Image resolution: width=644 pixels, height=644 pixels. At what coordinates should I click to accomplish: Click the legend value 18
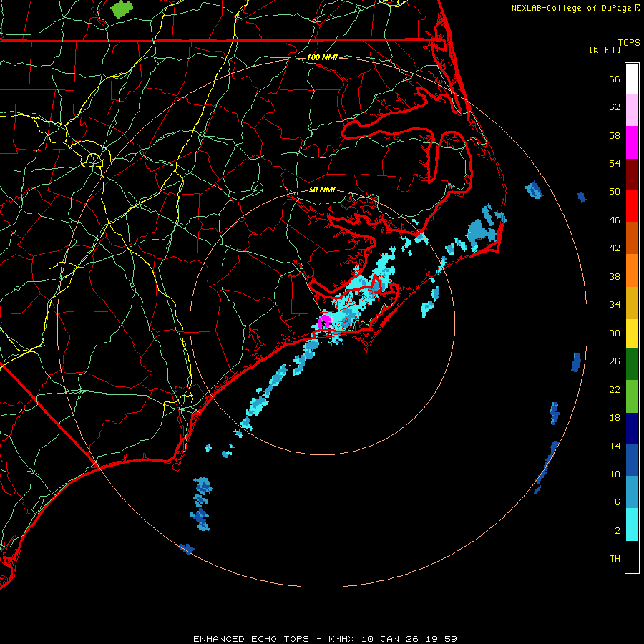[x=615, y=418]
